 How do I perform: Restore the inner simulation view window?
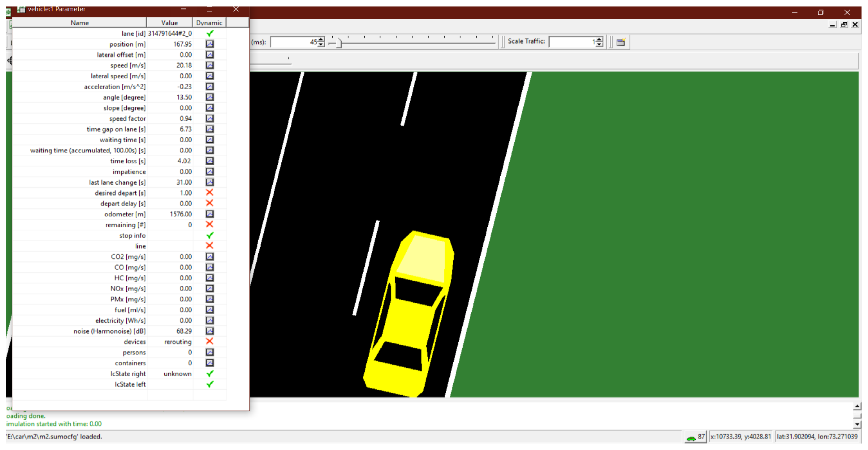[x=844, y=25]
